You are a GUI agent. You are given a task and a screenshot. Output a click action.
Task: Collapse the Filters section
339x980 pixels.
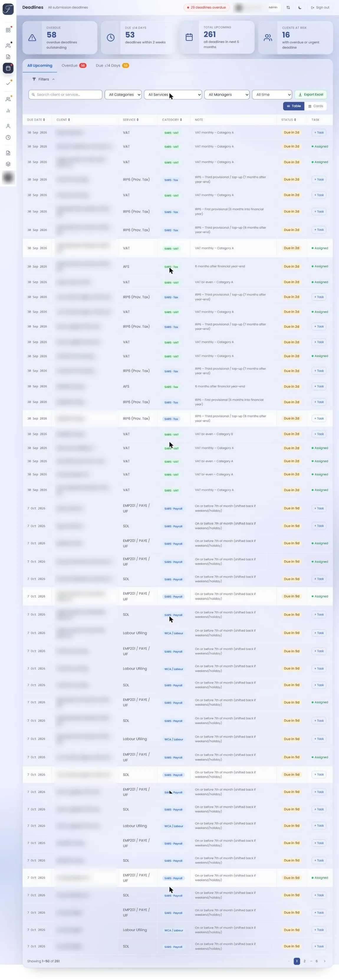[x=44, y=79]
